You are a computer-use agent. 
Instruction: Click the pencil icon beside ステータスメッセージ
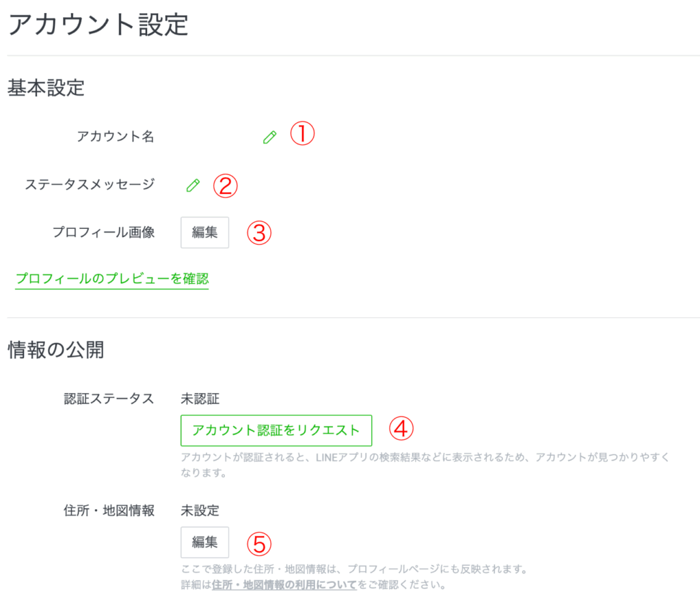(193, 185)
